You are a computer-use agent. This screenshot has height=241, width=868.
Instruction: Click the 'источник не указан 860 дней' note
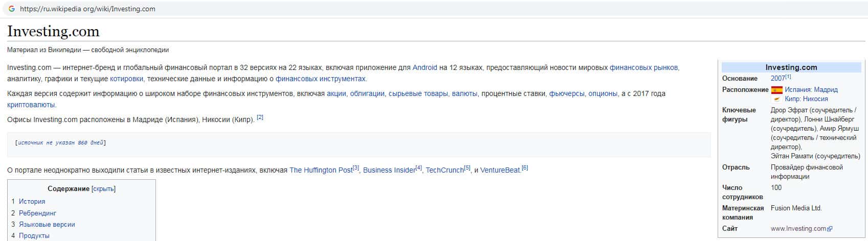tap(61, 143)
